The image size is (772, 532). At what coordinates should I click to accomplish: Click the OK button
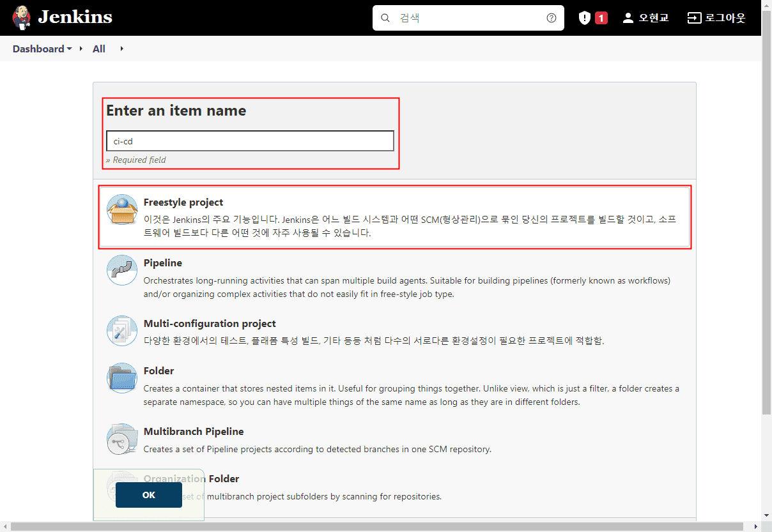[x=149, y=495]
